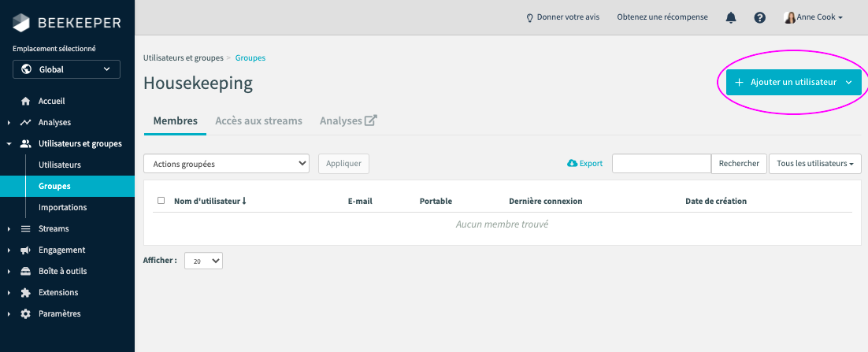Open the Global location dropdown
This screenshot has width=868, height=352.
[x=66, y=69]
